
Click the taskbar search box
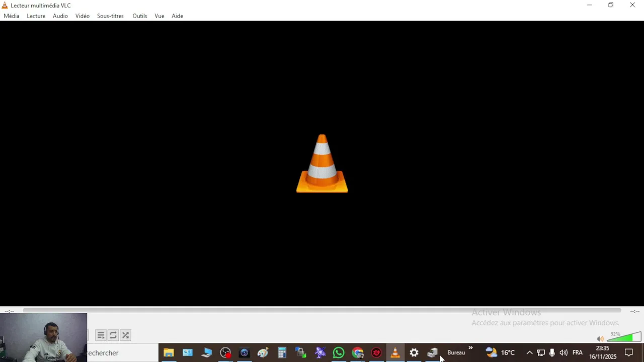(x=123, y=353)
